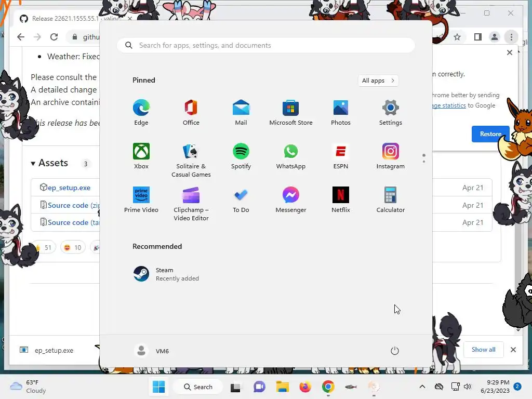Launch the Xbox app
Viewport: 532px width, 399px height.
141,156
